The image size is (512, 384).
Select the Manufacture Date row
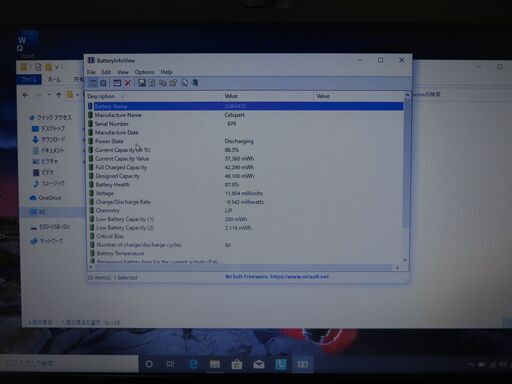coord(245,132)
